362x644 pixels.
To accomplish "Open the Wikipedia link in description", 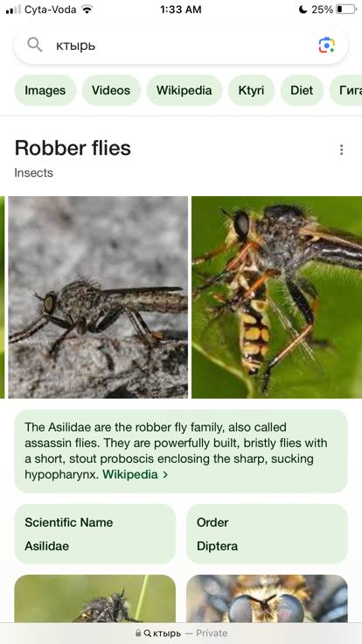I will point(130,474).
